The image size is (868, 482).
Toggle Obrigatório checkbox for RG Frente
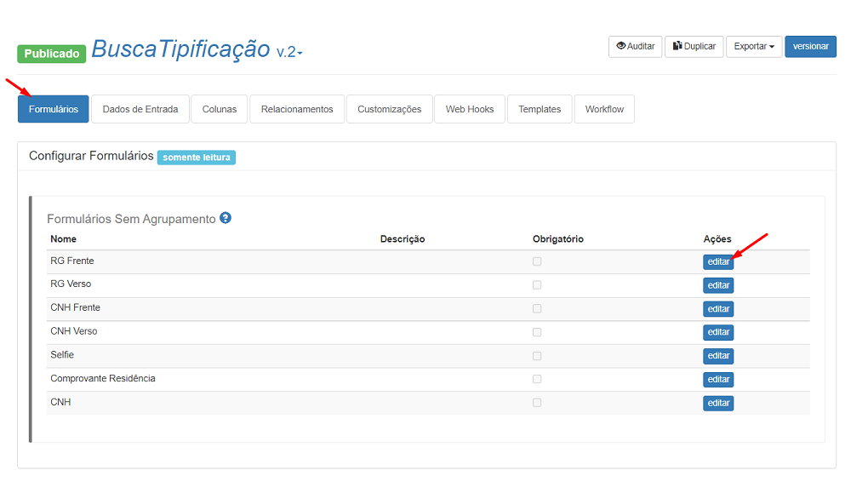(x=537, y=261)
